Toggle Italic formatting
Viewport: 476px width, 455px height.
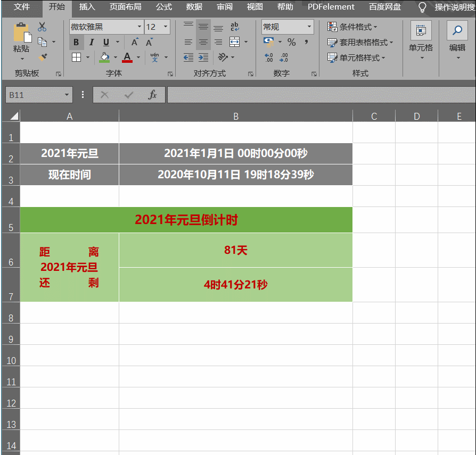click(91, 42)
